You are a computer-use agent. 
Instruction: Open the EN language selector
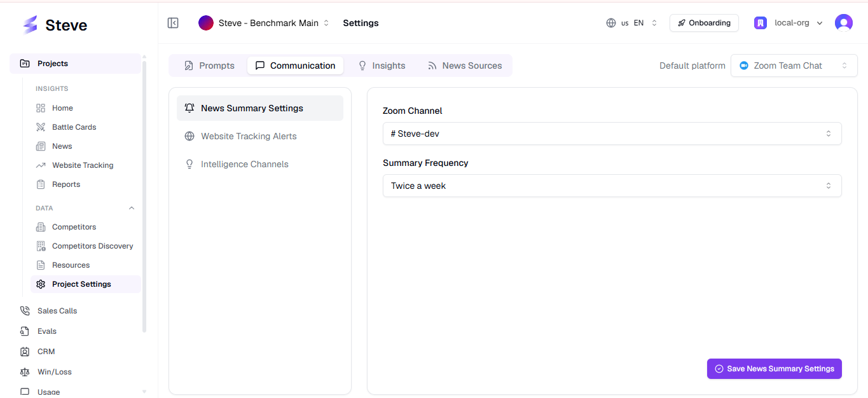coord(632,23)
